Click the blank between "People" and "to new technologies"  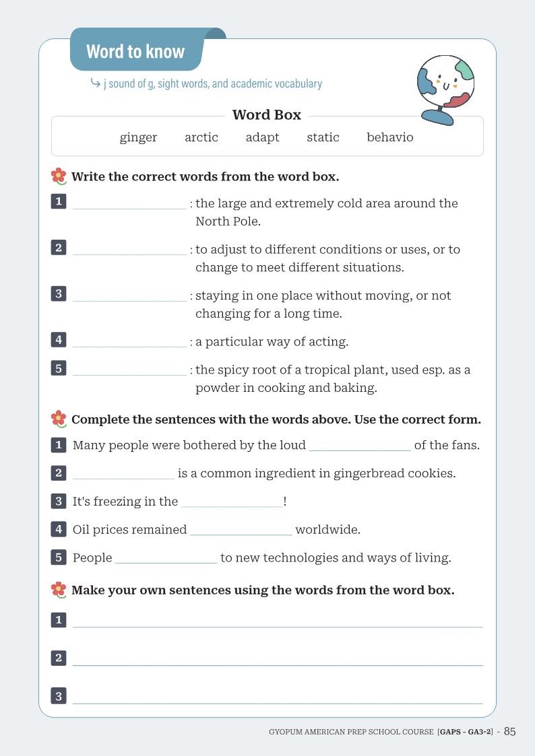tap(166, 558)
